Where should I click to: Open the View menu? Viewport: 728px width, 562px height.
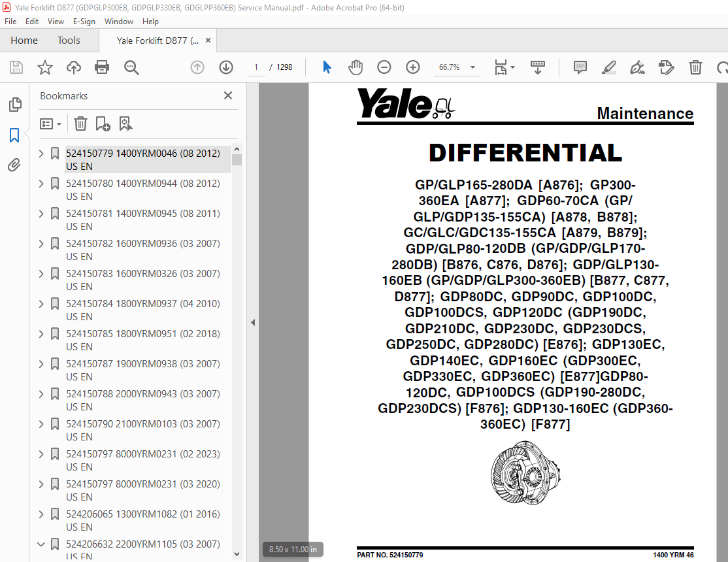[x=56, y=22]
